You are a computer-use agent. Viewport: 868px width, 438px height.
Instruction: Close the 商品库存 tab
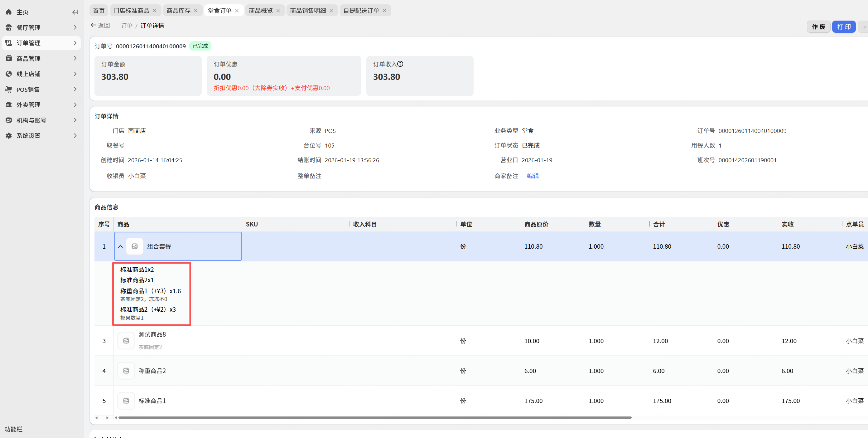[x=196, y=11]
